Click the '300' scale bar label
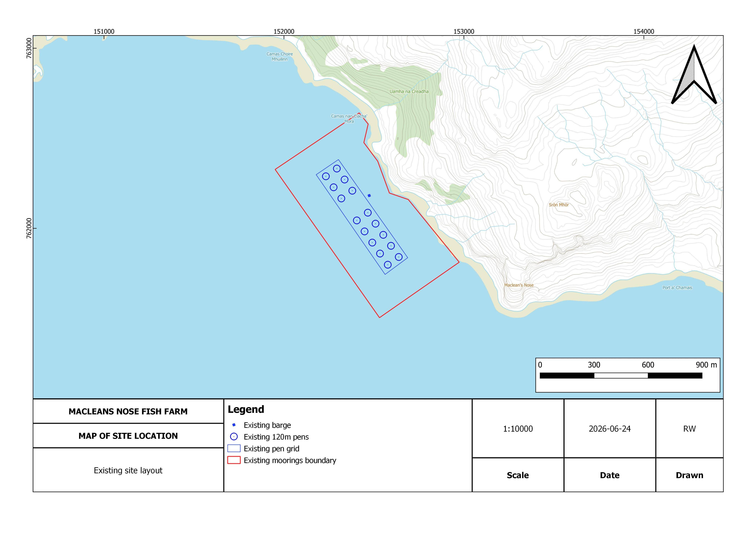Viewport: 756px width, 535px height. [x=594, y=365]
